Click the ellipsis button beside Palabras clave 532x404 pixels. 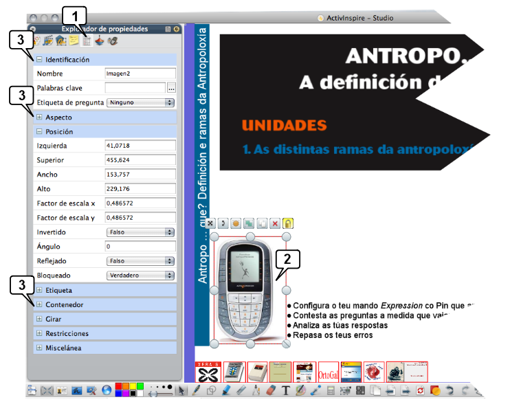(x=171, y=88)
